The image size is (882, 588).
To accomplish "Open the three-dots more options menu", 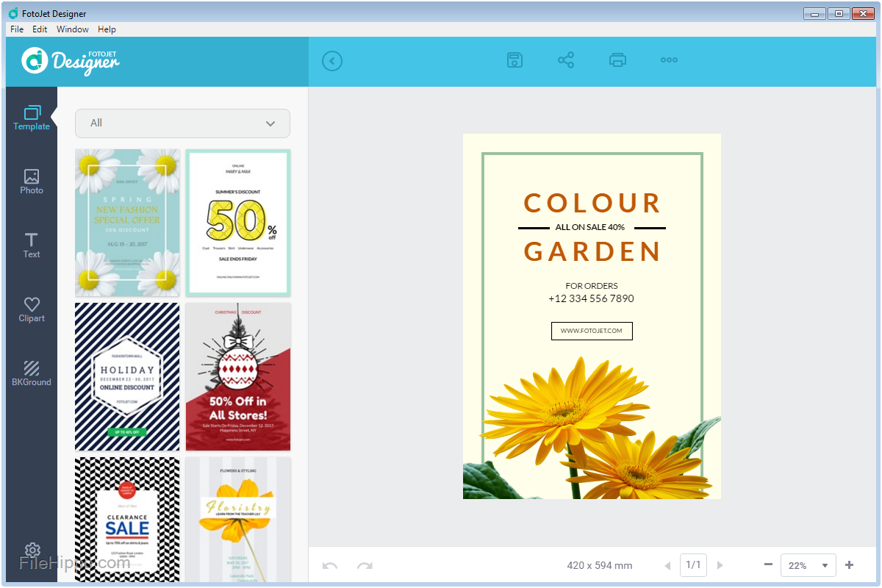I will click(x=669, y=60).
